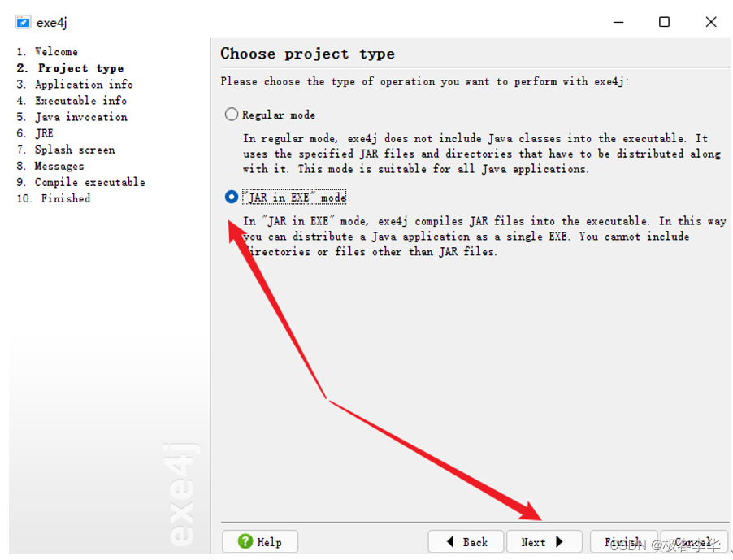The image size is (733, 560).
Task: Click the Help question mark icon
Action: (245, 541)
